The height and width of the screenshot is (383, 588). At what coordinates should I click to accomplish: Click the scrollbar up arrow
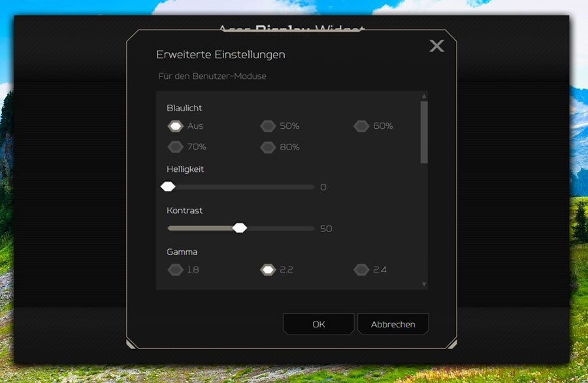point(424,96)
